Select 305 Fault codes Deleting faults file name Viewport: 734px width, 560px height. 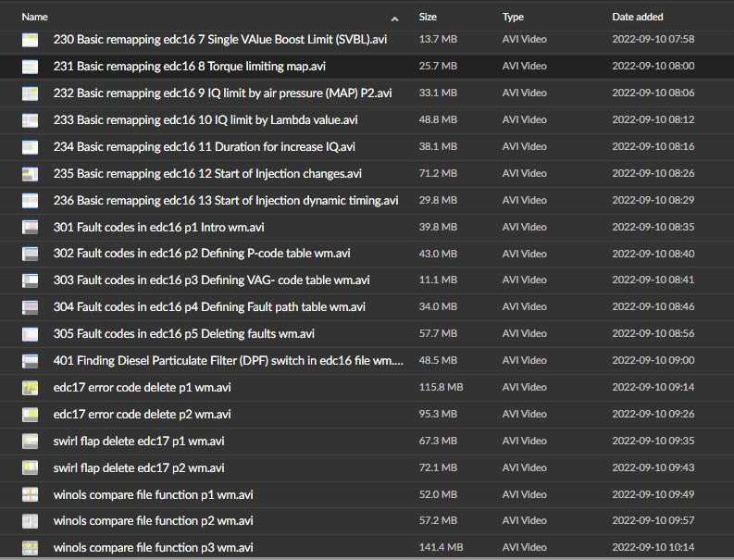(183, 334)
